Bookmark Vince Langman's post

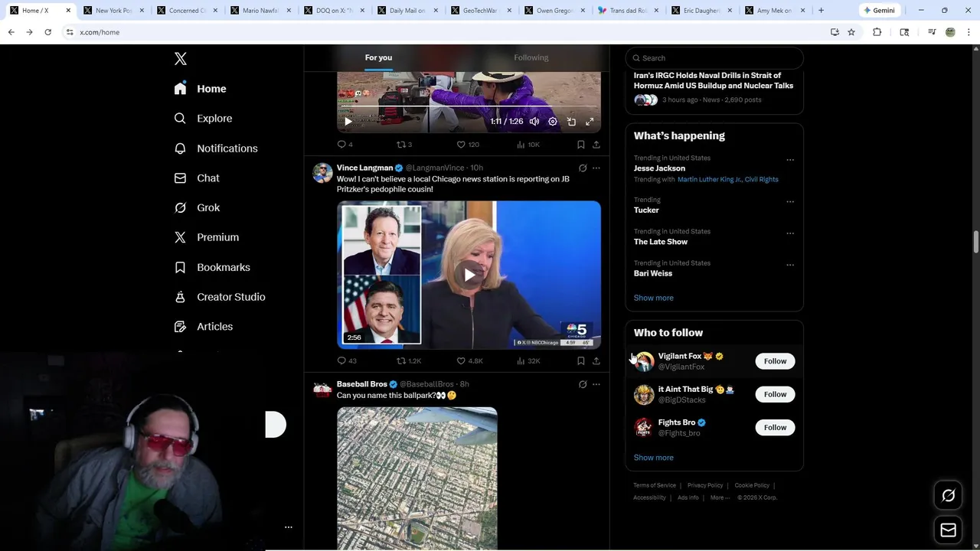(x=581, y=361)
